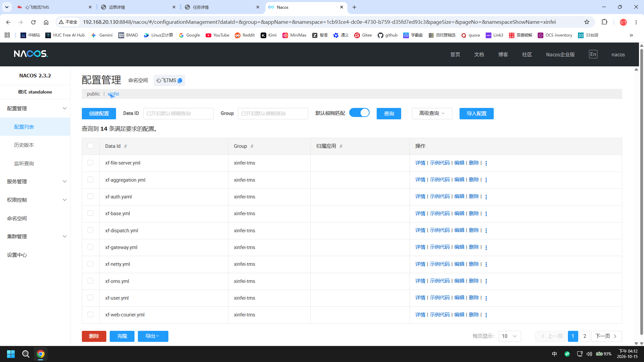The height and width of the screenshot is (362, 644).
Task: Switch to the public namespace tab
Action: (x=93, y=94)
